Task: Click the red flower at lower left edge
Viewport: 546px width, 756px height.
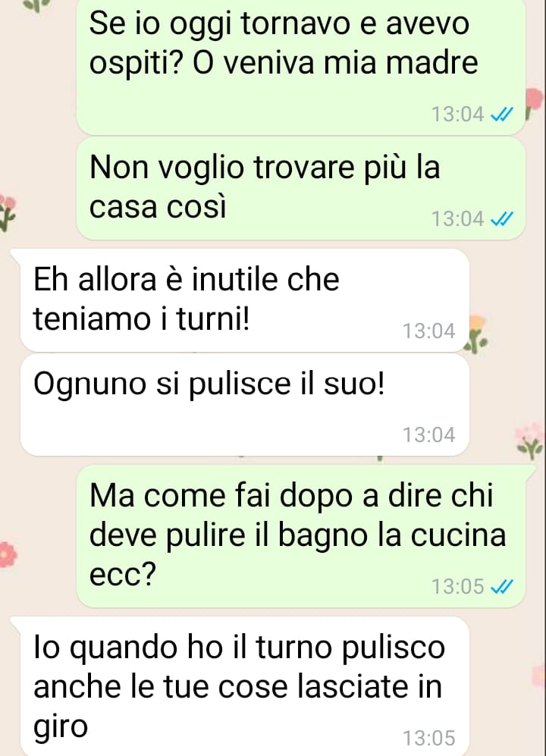Action: tap(8, 554)
